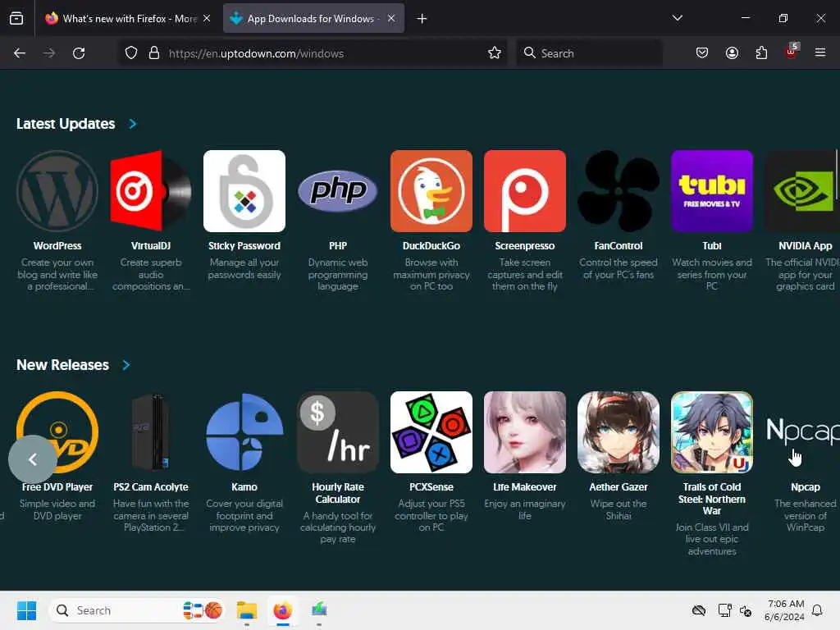Slide New Releases carousel to previous

coord(33,459)
